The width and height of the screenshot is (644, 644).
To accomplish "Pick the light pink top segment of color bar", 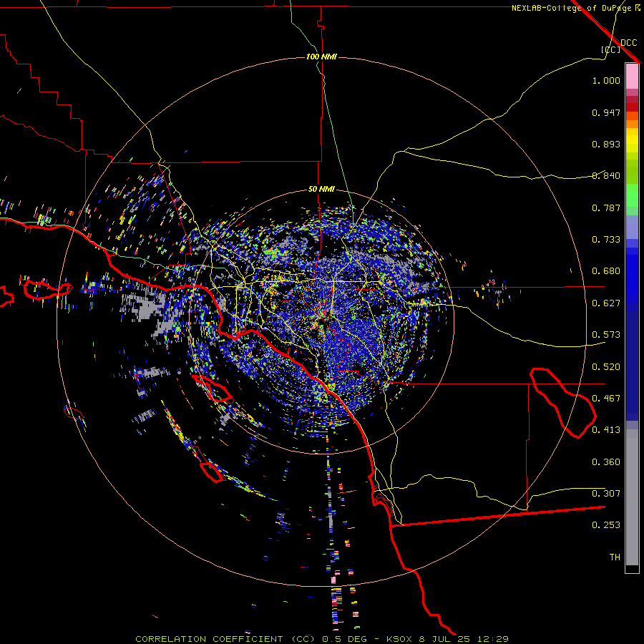I will (x=632, y=76).
